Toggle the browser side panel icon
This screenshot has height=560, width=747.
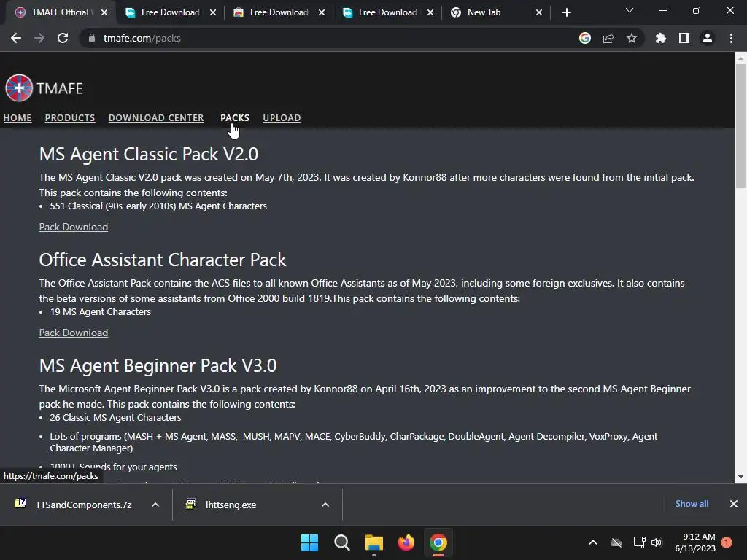pos(684,38)
